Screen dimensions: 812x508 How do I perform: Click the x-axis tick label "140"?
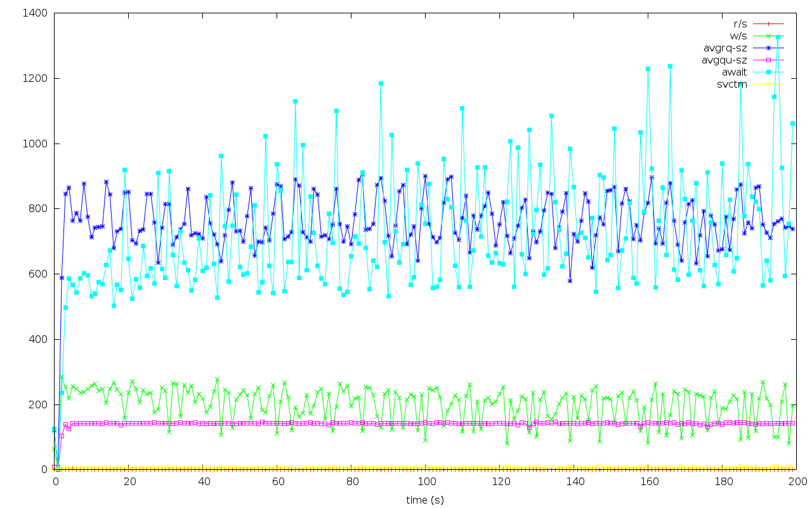[x=575, y=482]
